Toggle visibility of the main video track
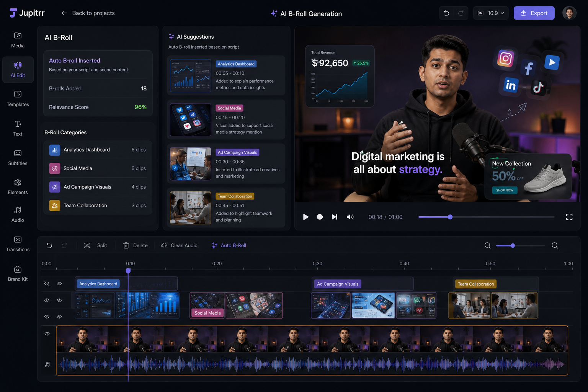Image resolution: width=588 pixels, height=392 pixels. pos(47,334)
